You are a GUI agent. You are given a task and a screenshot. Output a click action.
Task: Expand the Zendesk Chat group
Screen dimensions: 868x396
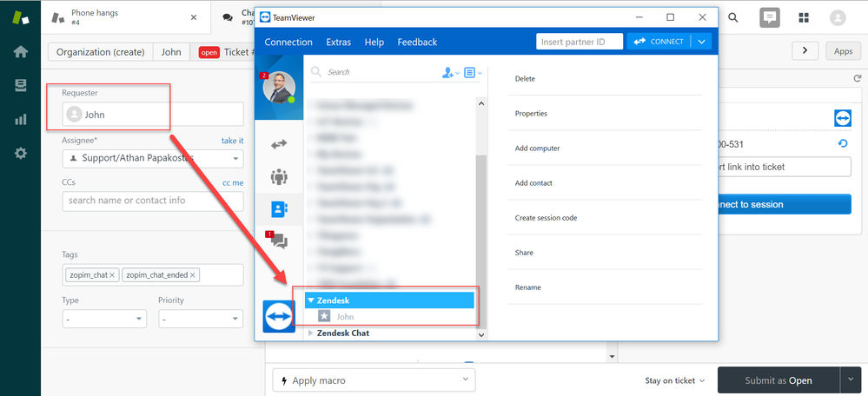click(310, 333)
